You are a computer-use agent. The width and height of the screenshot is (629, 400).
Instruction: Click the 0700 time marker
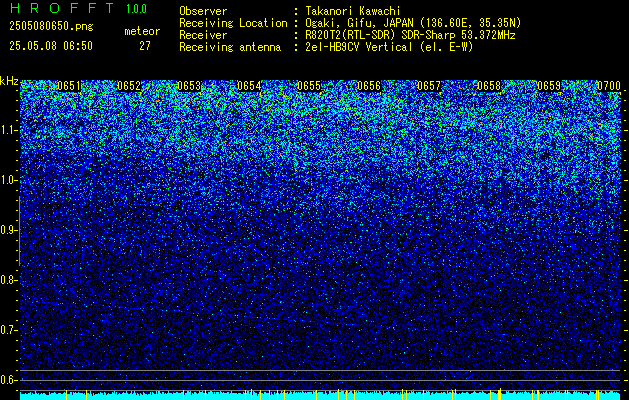click(x=609, y=86)
